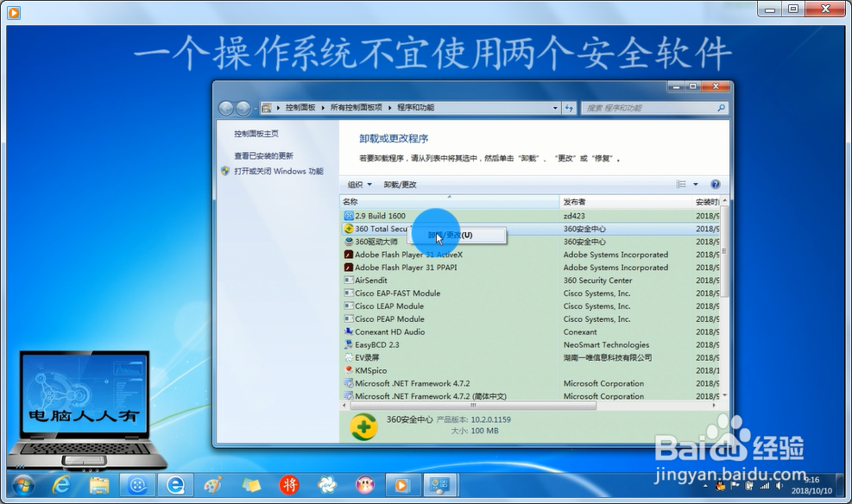Viewport: 852px width, 504px height.
Task: Open recent pages arrow next to Forward
Action: tap(255, 109)
